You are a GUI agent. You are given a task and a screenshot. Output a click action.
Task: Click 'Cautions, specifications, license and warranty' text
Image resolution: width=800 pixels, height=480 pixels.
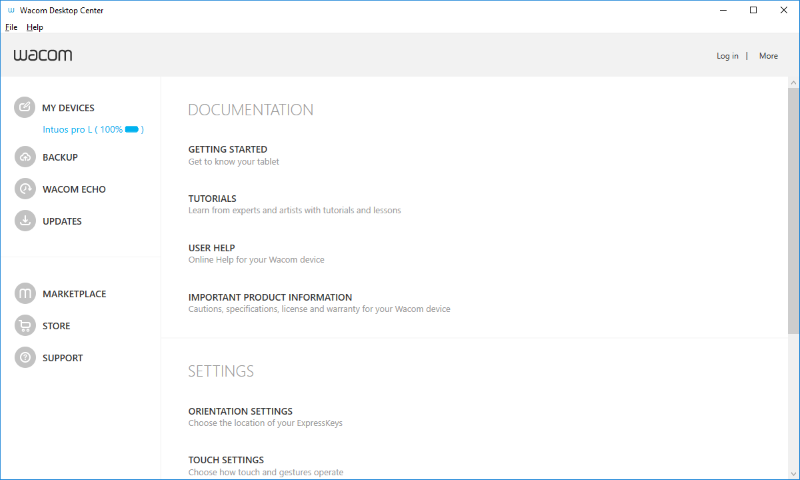tap(319, 309)
